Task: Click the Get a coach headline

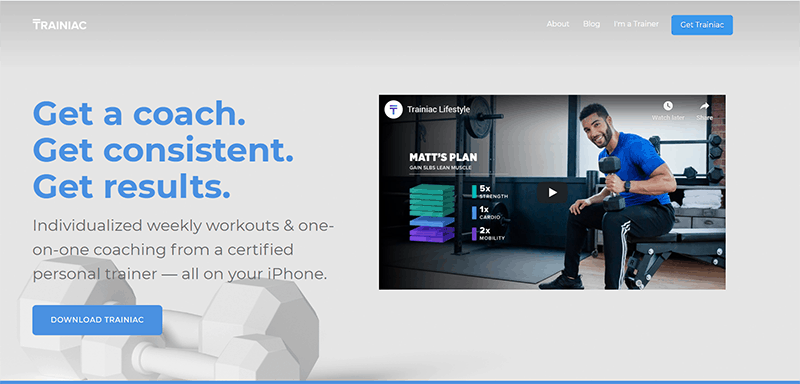Action: pos(139,114)
